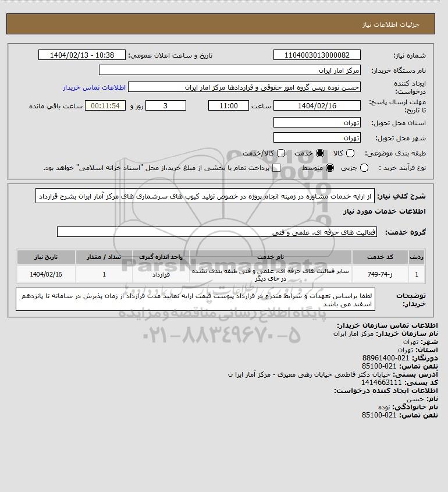Screen dimensions: 448x492
Task: Click the مرکز امار ایران buyer name field
Action: tap(229, 70)
